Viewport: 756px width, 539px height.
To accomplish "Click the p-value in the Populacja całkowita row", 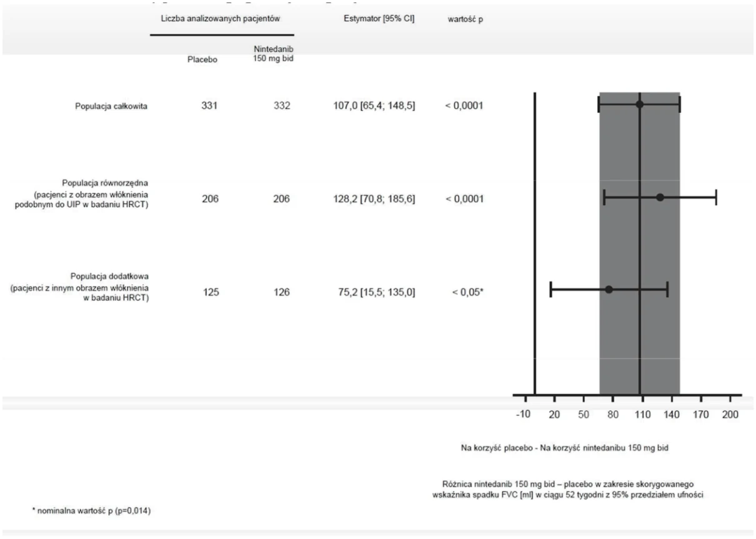I will coord(464,105).
